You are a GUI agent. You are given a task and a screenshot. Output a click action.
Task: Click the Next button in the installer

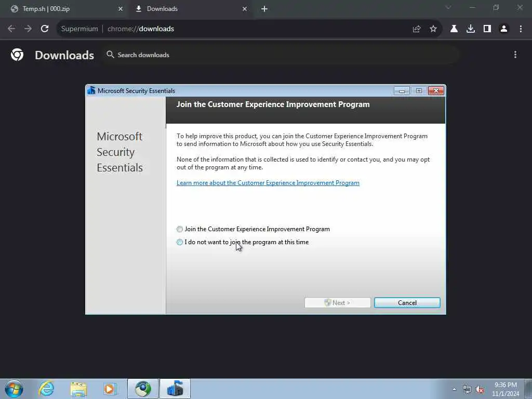point(338,303)
